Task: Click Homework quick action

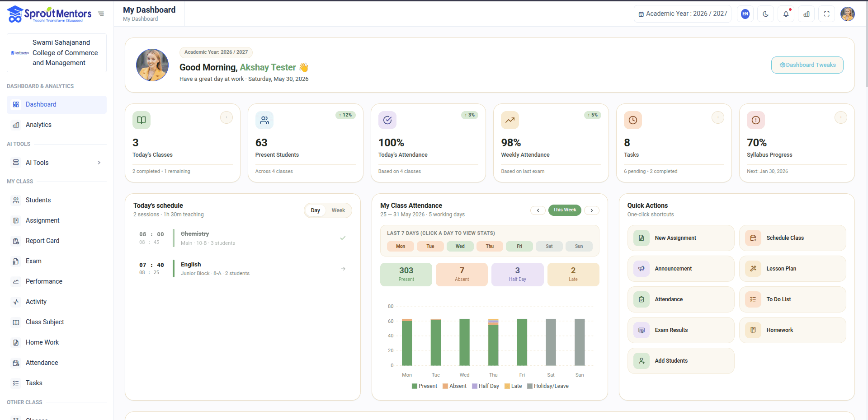Action: pyautogui.click(x=793, y=330)
